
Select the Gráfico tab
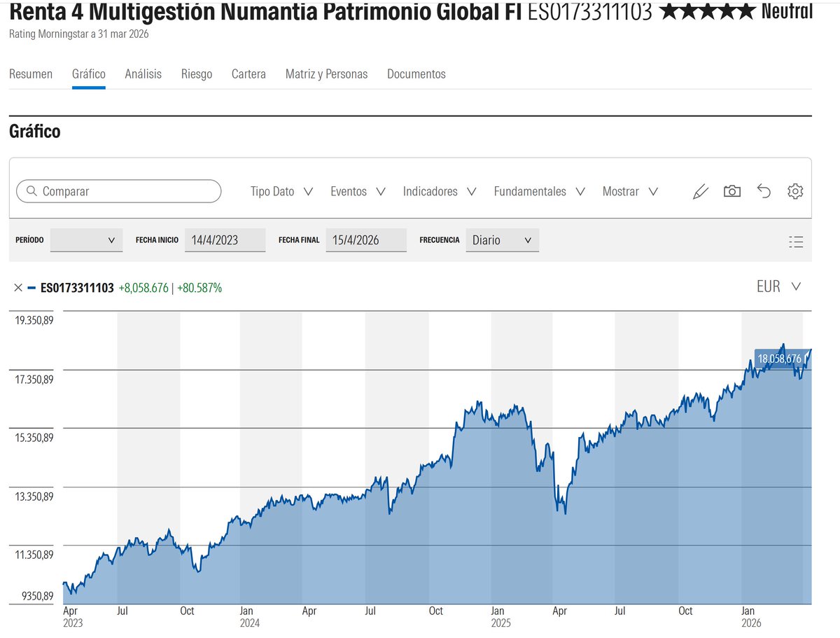point(89,74)
